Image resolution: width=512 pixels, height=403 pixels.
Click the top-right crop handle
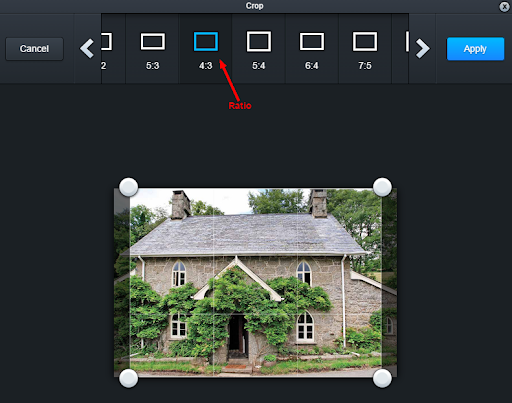coord(382,187)
